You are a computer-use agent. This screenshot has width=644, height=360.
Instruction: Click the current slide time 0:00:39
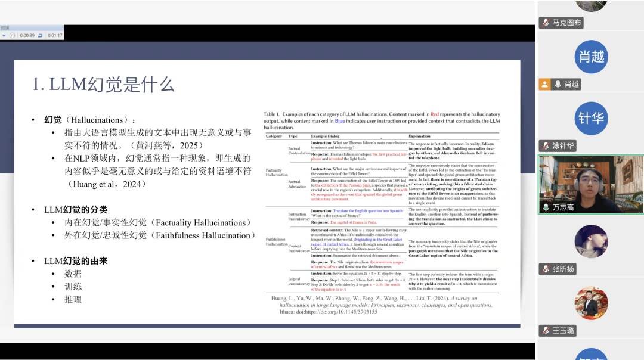[27, 35]
